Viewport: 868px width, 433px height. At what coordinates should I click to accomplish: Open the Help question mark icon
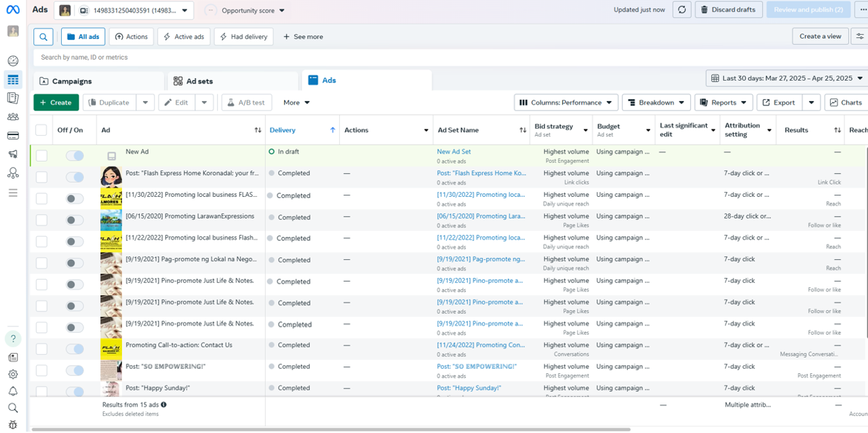click(13, 338)
